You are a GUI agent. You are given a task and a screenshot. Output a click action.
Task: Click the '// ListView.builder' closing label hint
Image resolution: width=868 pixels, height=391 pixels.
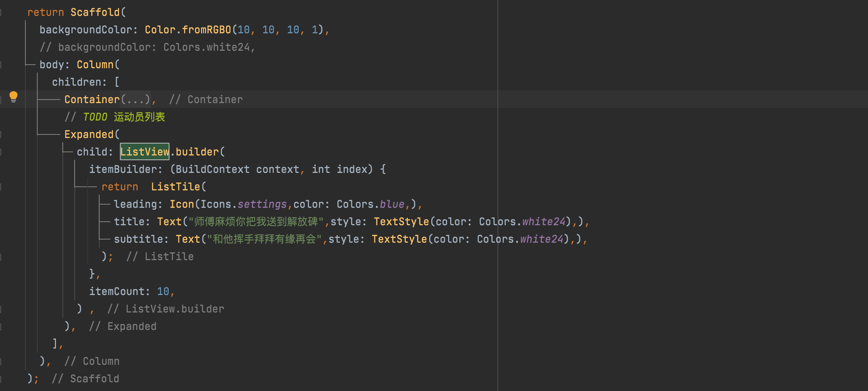click(166, 309)
